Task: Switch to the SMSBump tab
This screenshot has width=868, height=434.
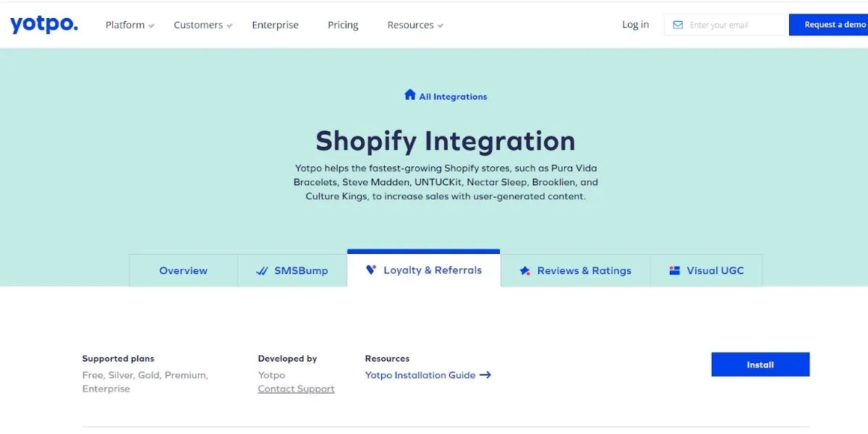Action: pos(292,271)
